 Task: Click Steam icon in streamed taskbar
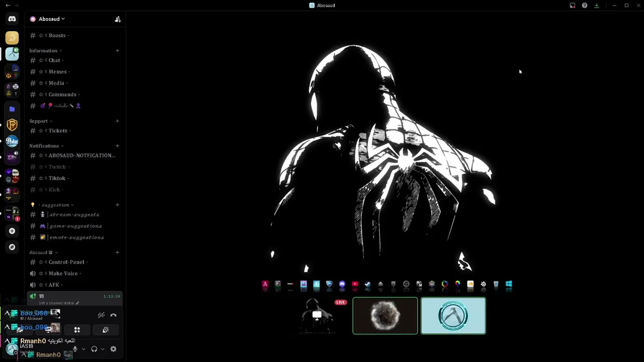pyautogui.click(x=368, y=284)
